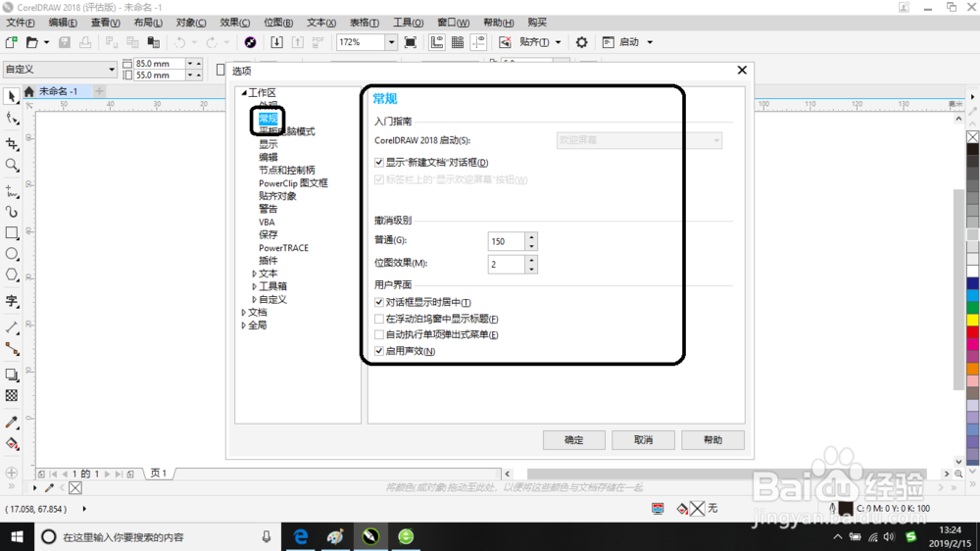Click the Save toolbar icon
This screenshot has width=980, height=551.
(x=65, y=42)
